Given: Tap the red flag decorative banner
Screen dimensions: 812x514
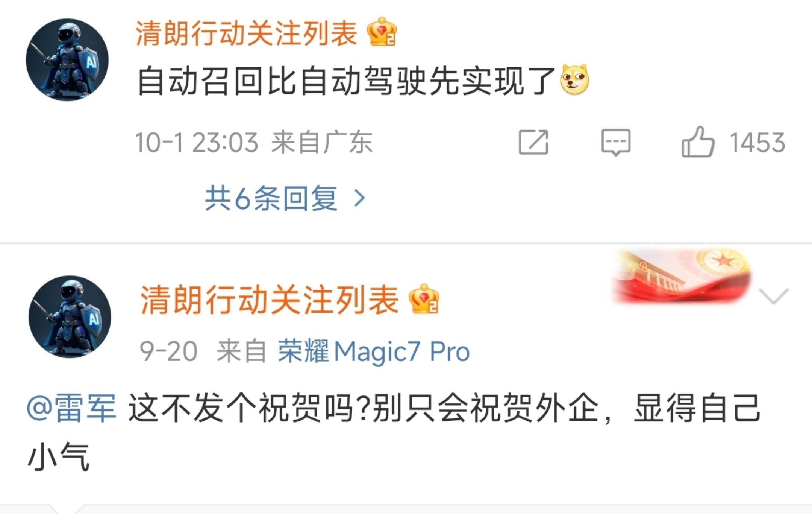Looking at the screenshot, I should coord(681,277).
